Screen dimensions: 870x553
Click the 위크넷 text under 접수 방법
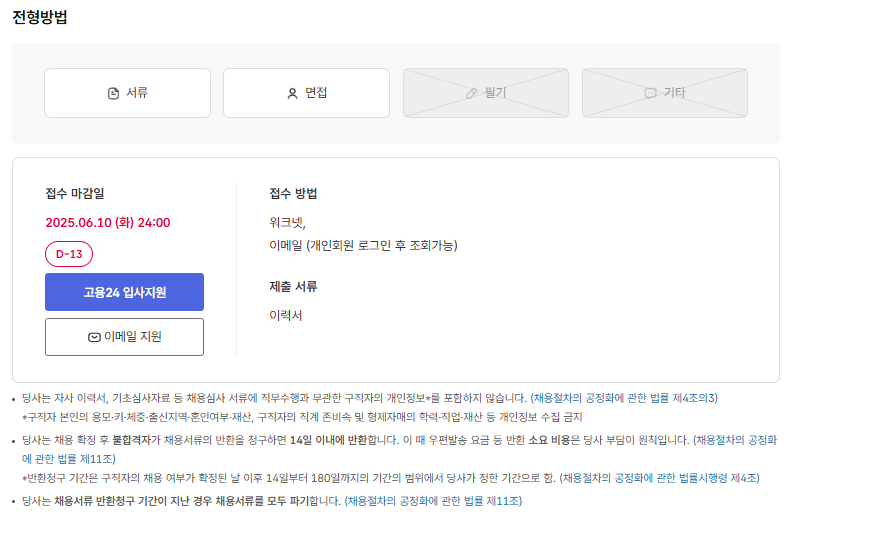(x=287, y=222)
